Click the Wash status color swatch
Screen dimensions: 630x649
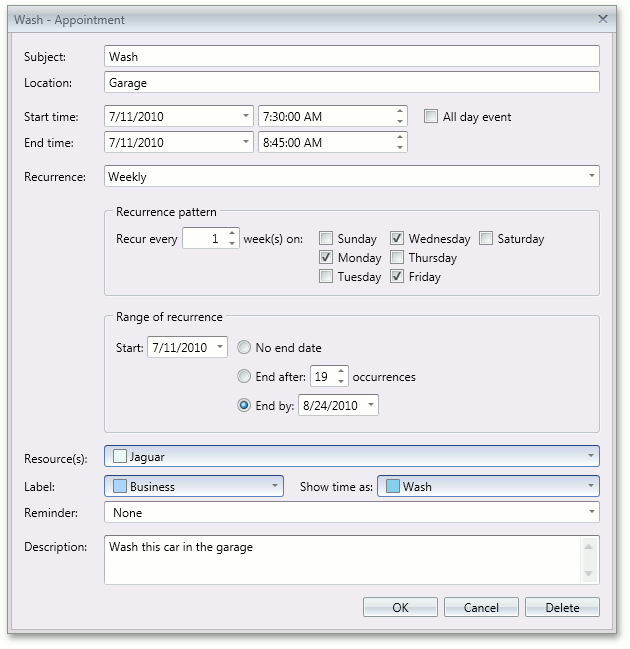coord(393,487)
